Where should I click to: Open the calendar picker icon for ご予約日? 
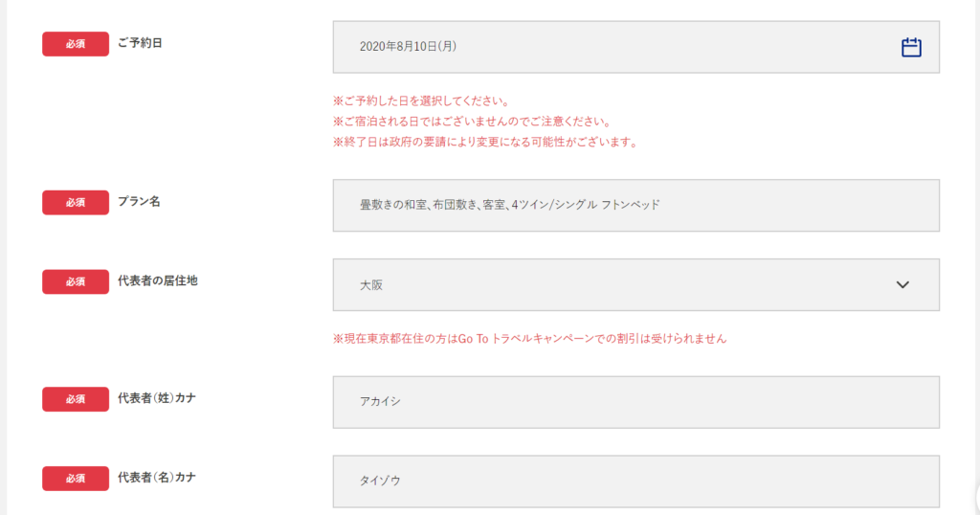[911, 47]
